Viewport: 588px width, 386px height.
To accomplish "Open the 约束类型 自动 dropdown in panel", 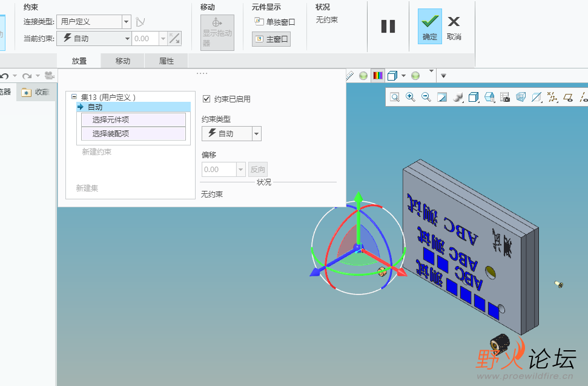I will (231, 133).
